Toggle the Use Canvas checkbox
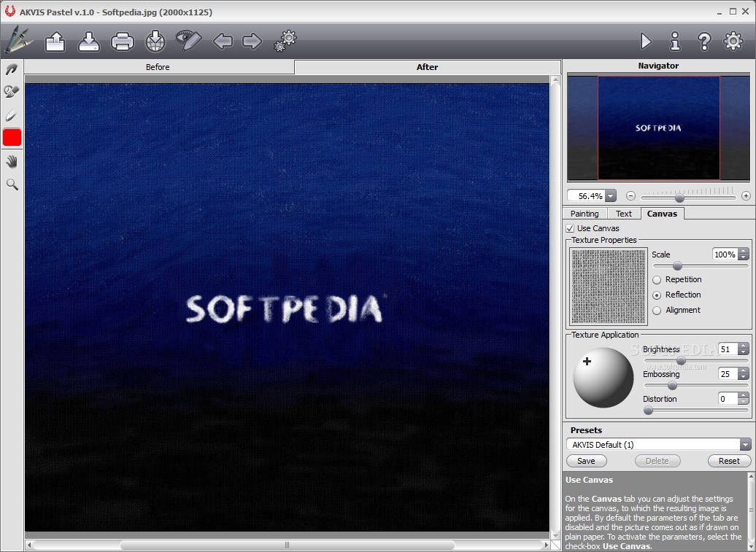Image resolution: width=756 pixels, height=552 pixels. coord(570,228)
